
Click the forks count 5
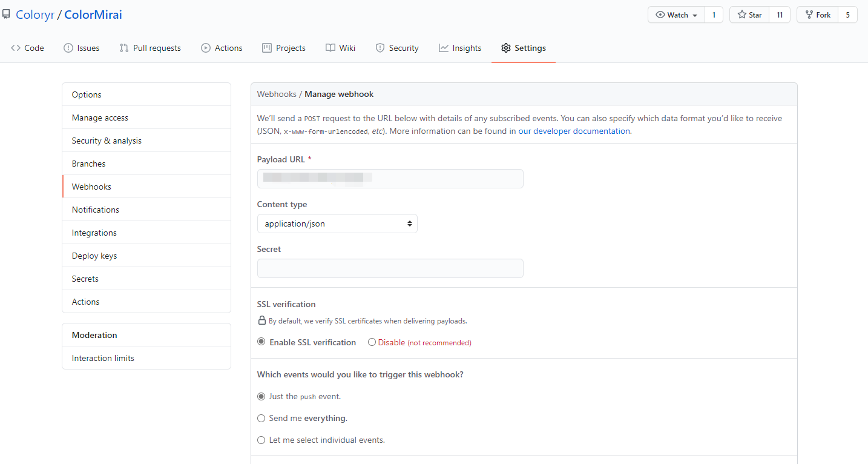(848, 15)
